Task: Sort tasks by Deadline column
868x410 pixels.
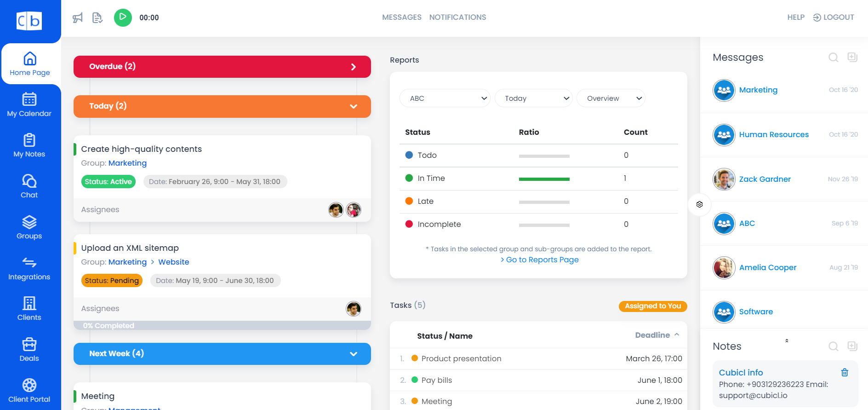Action: (x=657, y=335)
